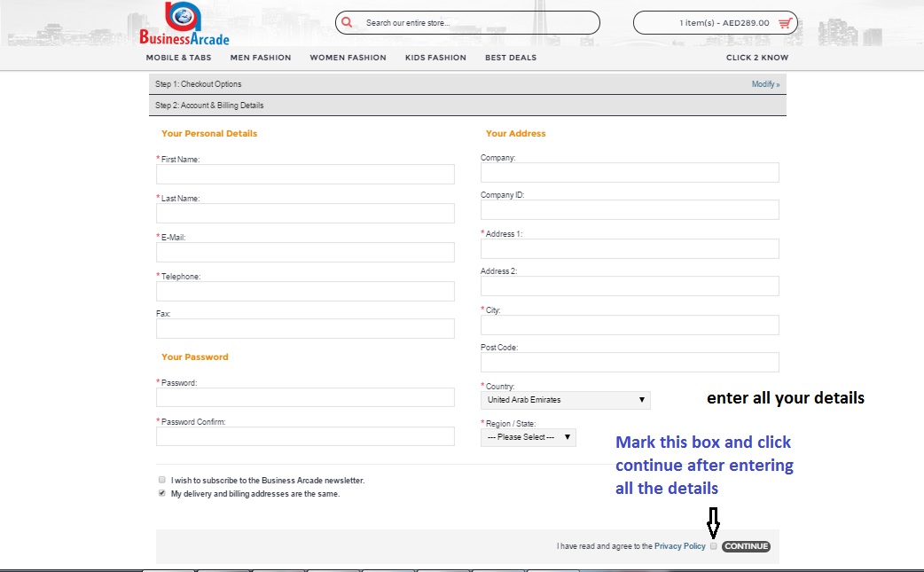Click the Your Address heading
This screenshot has width=924, height=572.
pyautogui.click(x=515, y=134)
